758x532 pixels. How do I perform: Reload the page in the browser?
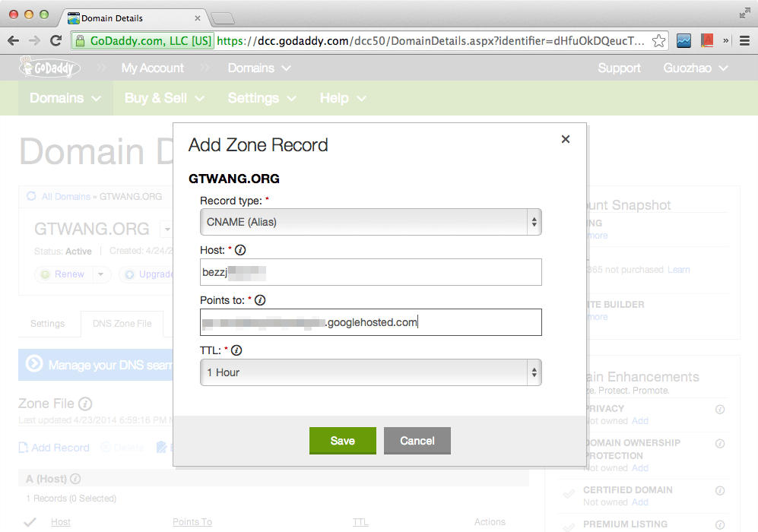point(56,40)
